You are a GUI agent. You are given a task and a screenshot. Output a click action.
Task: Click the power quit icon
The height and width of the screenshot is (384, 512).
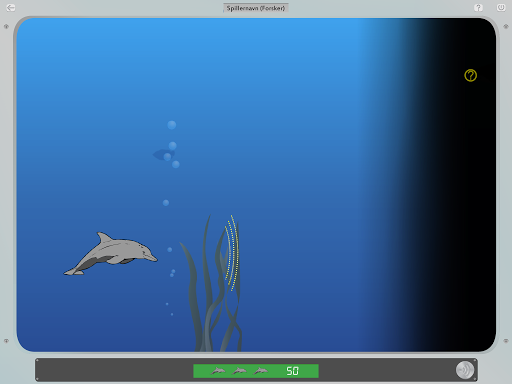click(501, 7)
